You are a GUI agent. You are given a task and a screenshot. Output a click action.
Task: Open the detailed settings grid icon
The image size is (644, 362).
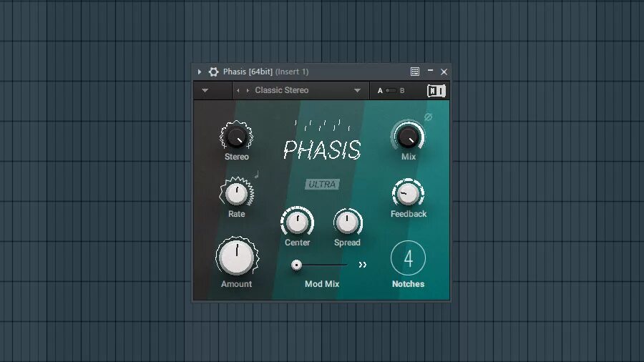pos(415,72)
